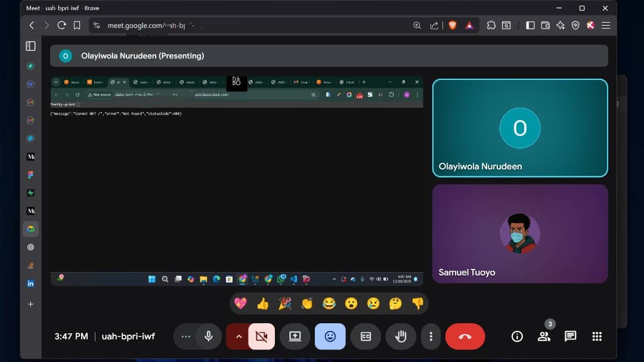Show the people participants panel
This screenshot has height=362, width=644.
pyautogui.click(x=544, y=336)
